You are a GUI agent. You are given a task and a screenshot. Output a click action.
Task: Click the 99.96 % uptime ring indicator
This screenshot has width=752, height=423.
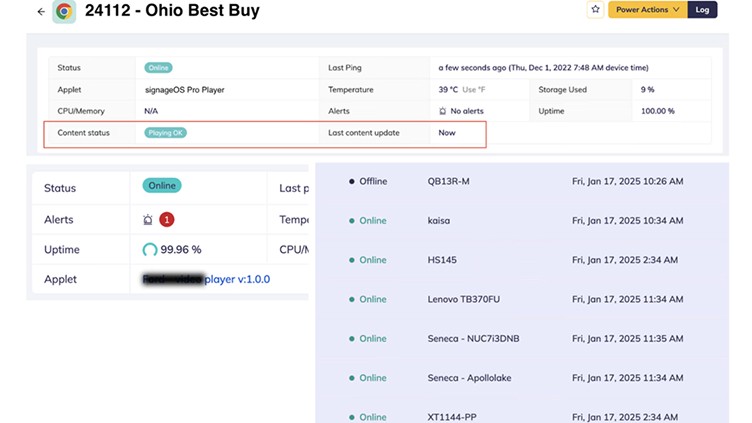[x=150, y=250]
